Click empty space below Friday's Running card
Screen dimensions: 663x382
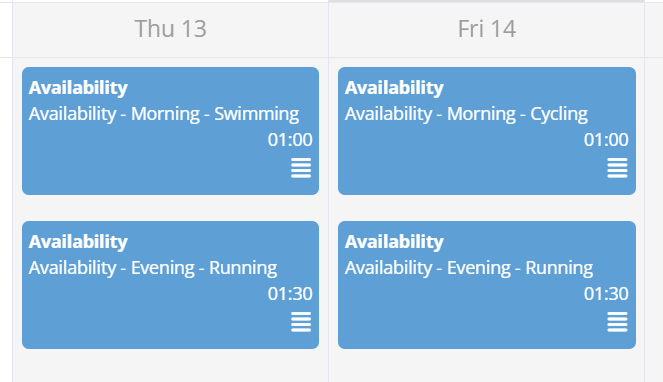click(x=487, y=366)
